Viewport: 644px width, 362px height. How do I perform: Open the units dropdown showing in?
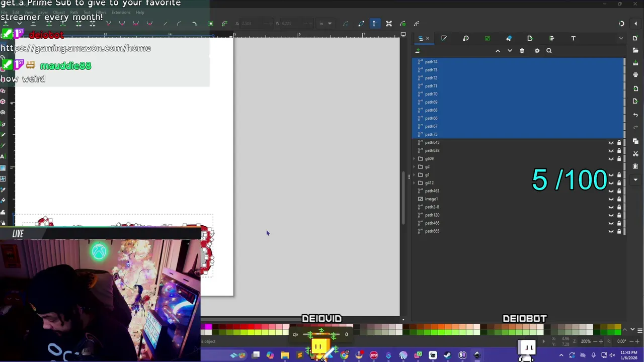[326, 24]
